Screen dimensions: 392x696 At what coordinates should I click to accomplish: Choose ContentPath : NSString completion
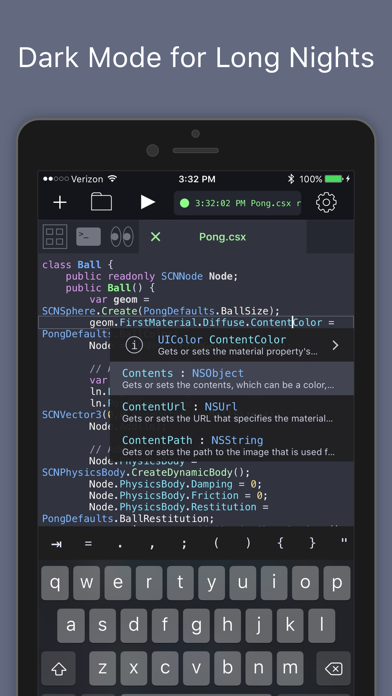pyautogui.click(x=232, y=445)
